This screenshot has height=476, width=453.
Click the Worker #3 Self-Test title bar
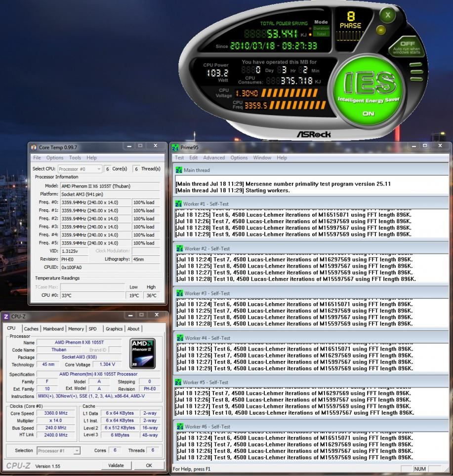(311, 293)
